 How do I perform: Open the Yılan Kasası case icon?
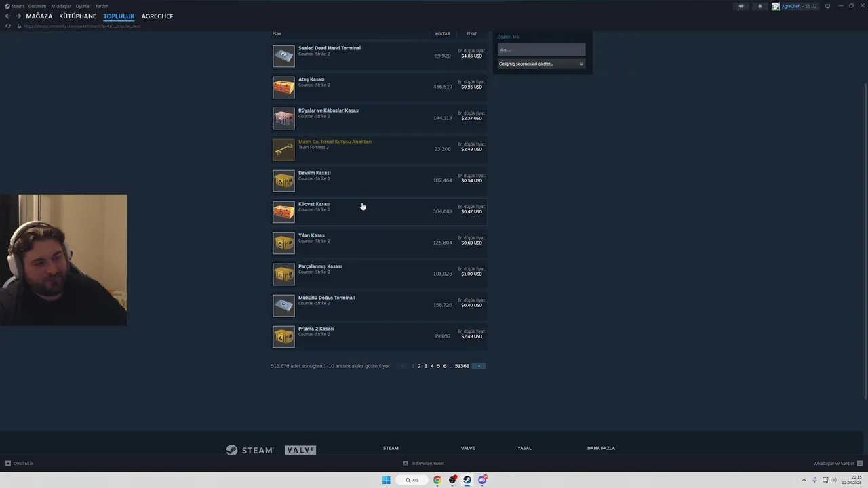point(283,243)
